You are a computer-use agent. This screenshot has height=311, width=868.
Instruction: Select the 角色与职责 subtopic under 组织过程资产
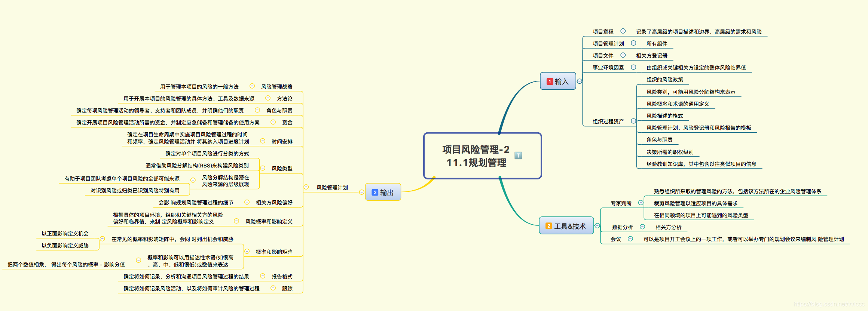click(660, 140)
